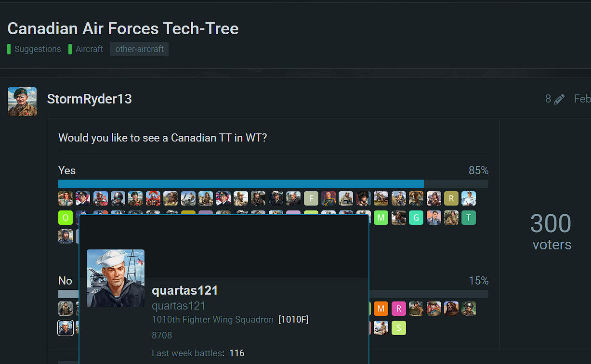This screenshot has width=591, height=364.
Task: Click the lime letter S No voter
Action: pyautogui.click(x=399, y=328)
